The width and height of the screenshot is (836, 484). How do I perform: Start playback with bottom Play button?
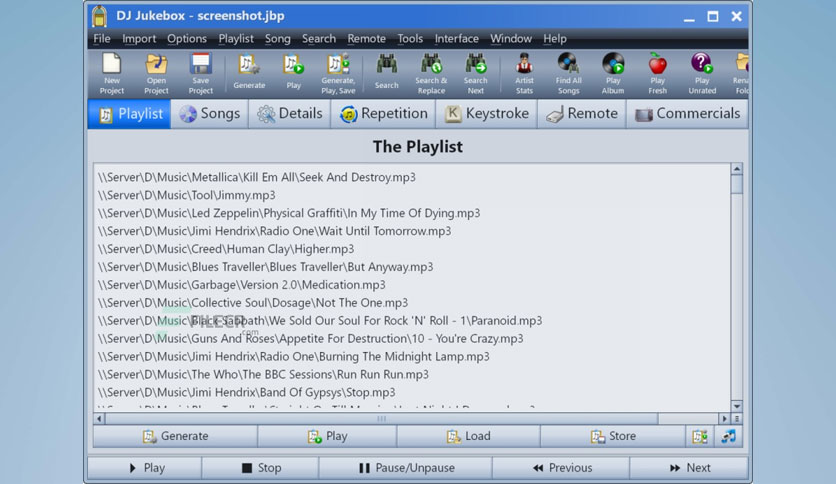pos(145,468)
